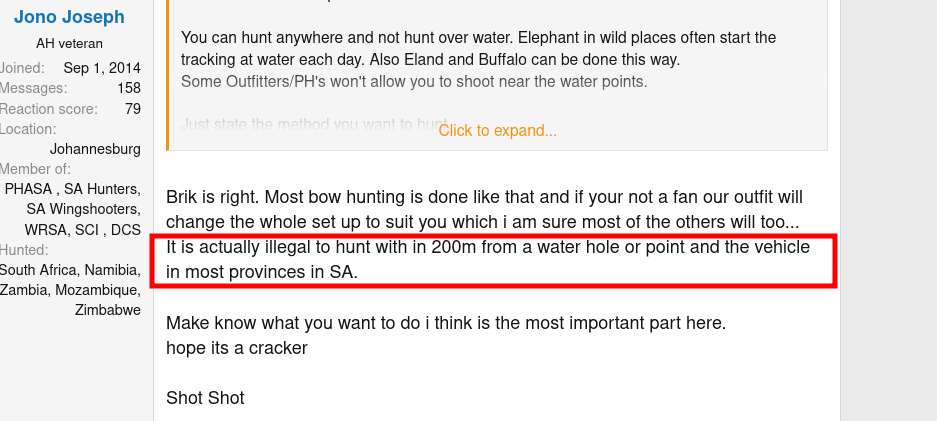Click the quoted line about Eland and Buffalo
937x421 pixels.
pyautogui.click(x=430, y=60)
